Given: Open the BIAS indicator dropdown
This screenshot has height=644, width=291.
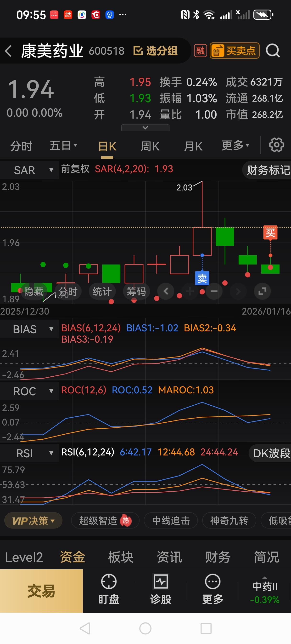Looking at the screenshot, I should [x=29, y=329].
